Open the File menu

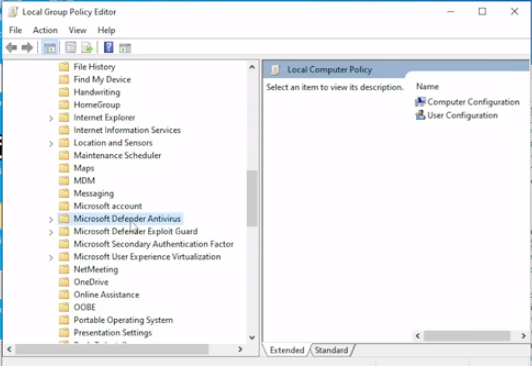(x=15, y=30)
